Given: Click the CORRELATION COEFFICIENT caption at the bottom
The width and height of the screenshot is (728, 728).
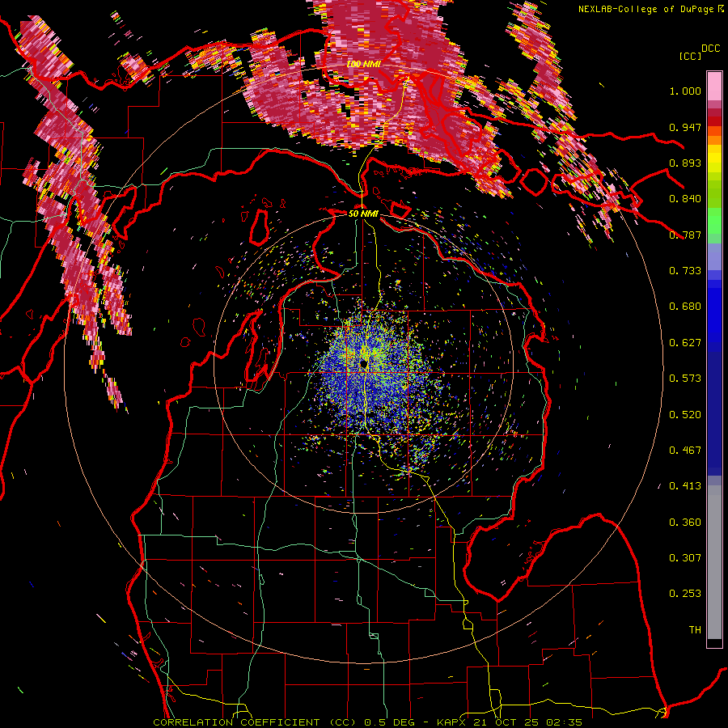Looking at the screenshot, I should (x=236, y=722).
